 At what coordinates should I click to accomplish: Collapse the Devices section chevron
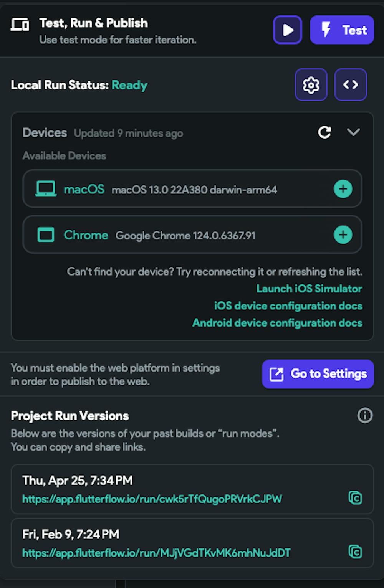(353, 132)
